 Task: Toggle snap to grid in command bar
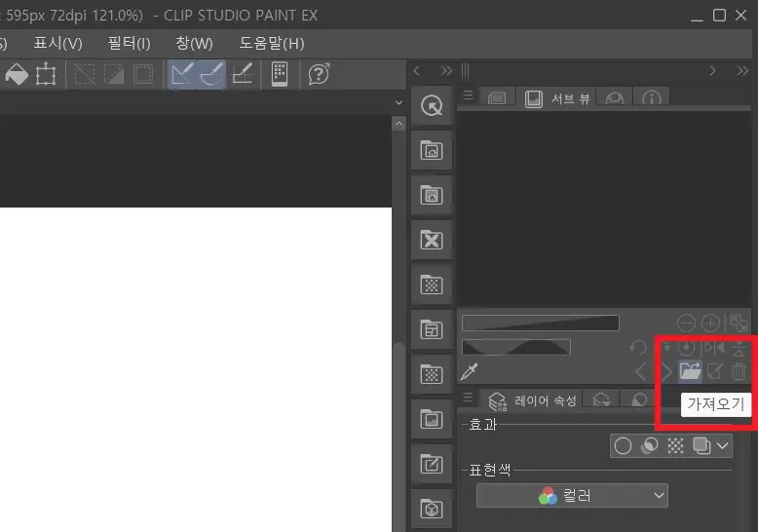tap(243, 74)
